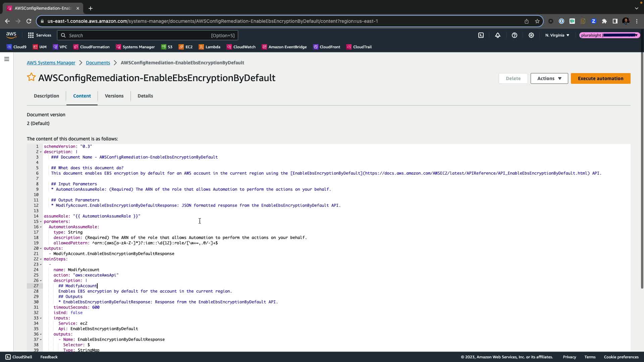Open the side navigation hamburger menu
The image size is (644, 362).
pos(7,59)
